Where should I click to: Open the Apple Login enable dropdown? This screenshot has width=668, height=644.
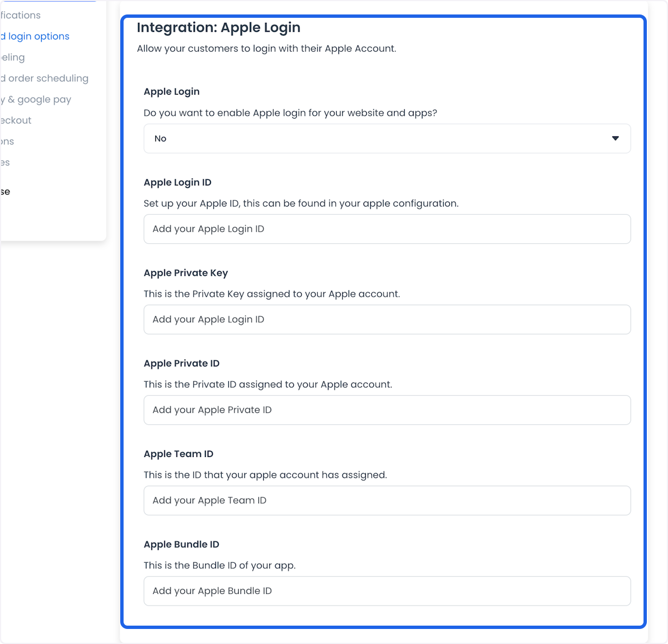pos(387,139)
